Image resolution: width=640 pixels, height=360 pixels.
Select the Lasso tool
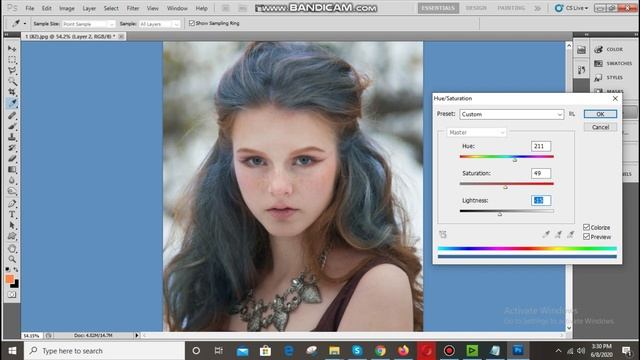pyautogui.click(x=12, y=70)
